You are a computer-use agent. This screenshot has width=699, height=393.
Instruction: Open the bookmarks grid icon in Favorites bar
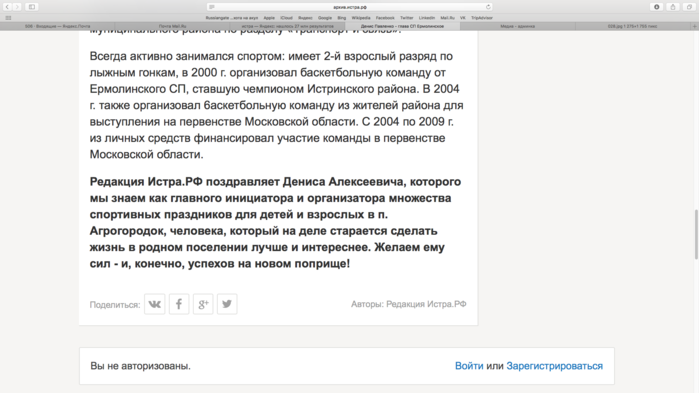click(x=8, y=18)
